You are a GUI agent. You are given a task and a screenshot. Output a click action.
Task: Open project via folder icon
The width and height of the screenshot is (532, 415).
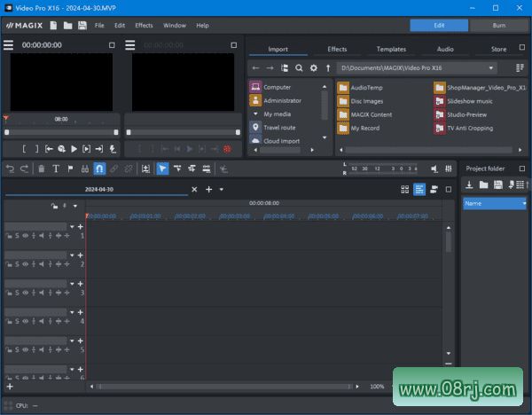pyautogui.click(x=68, y=26)
